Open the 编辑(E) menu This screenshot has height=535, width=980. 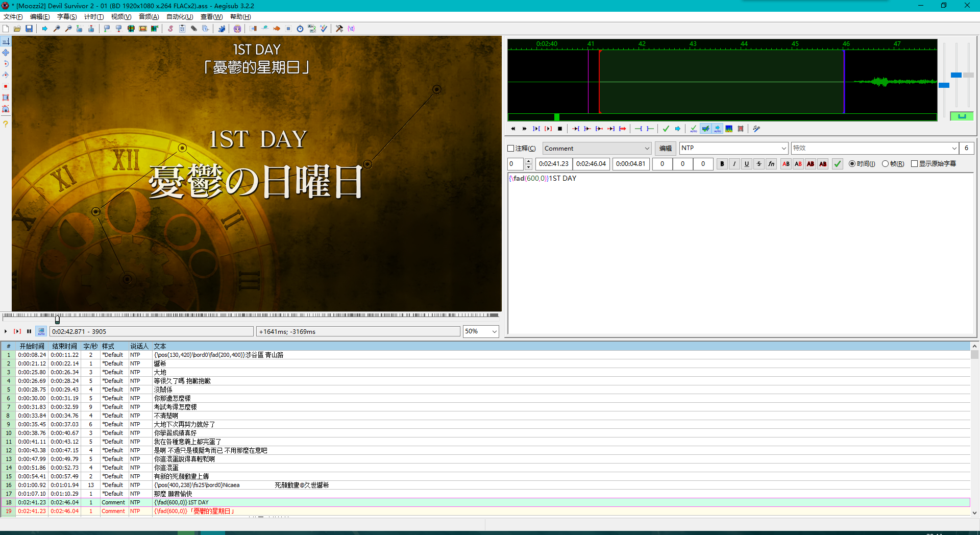[40, 17]
